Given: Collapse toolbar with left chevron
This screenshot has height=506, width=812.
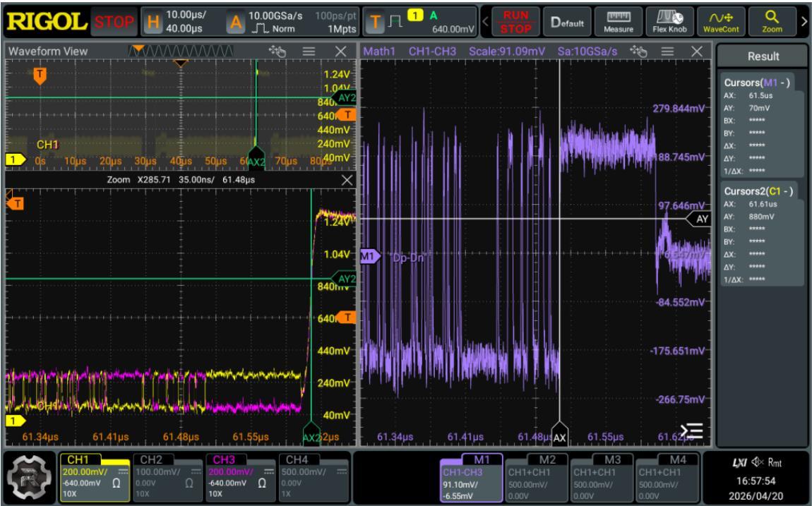Looking at the screenshot, I should (x=485, y=22).
